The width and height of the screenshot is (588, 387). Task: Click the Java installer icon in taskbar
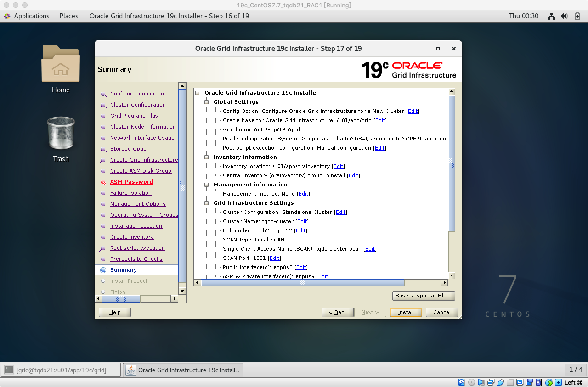[131, 370]
